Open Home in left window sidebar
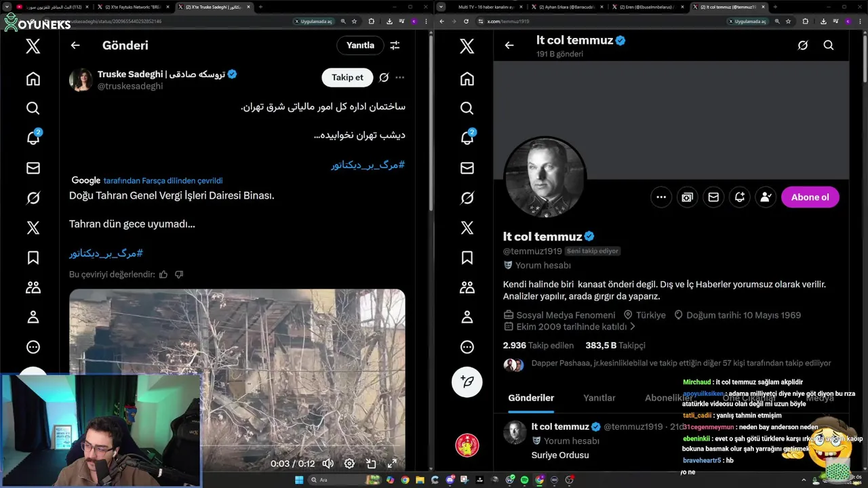Screen dimensions: 868x488 pyautogui.click(x=33, y=79)
